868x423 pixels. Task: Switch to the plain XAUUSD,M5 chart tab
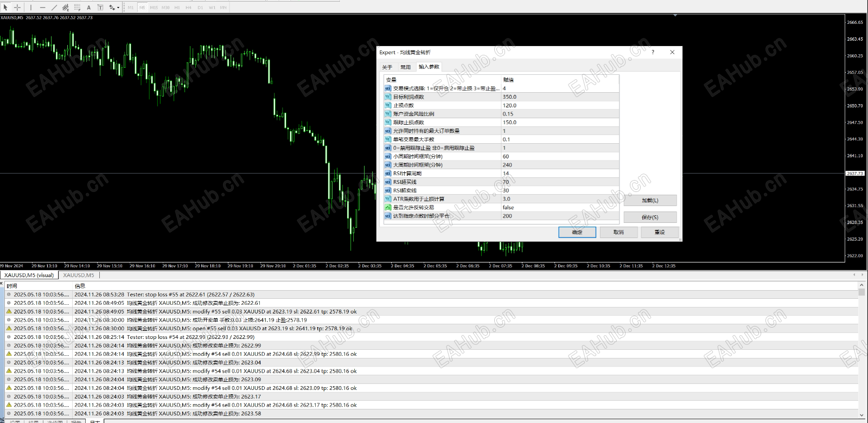[79, 275]
